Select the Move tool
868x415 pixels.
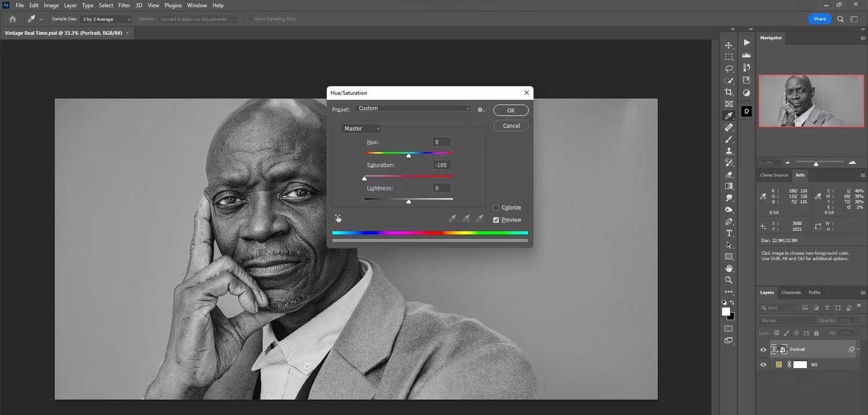[x=729, y=45]
